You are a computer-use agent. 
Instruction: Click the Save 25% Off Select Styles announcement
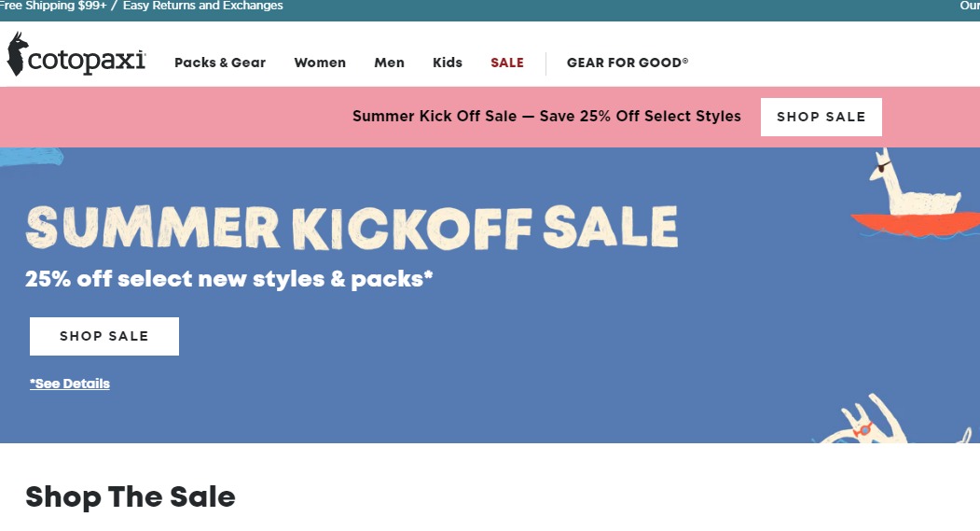546,117
